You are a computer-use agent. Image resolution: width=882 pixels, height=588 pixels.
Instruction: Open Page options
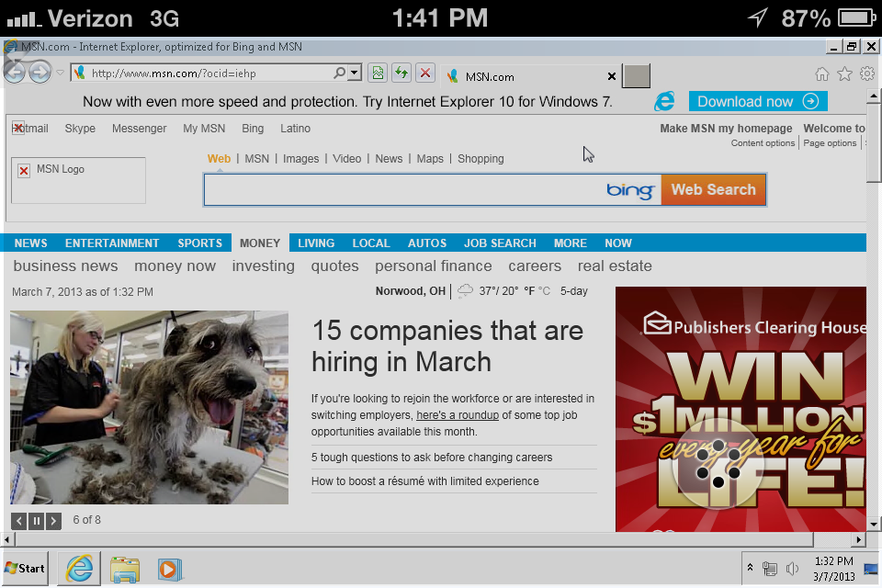[x=830, y=143]
